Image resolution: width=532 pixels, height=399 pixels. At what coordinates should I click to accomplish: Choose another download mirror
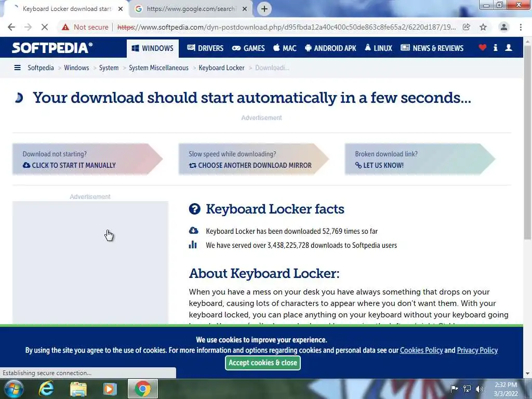point(254,159)
